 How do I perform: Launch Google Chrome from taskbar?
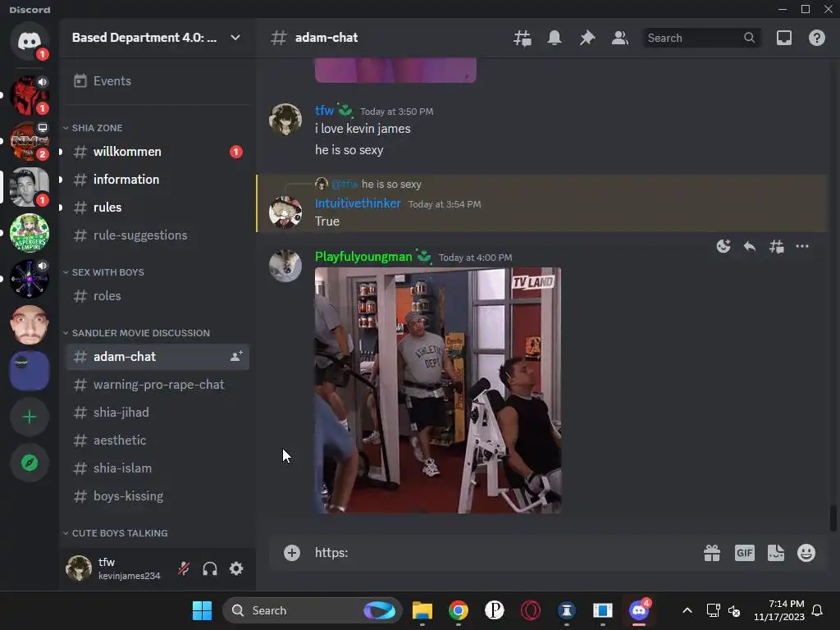459,610
